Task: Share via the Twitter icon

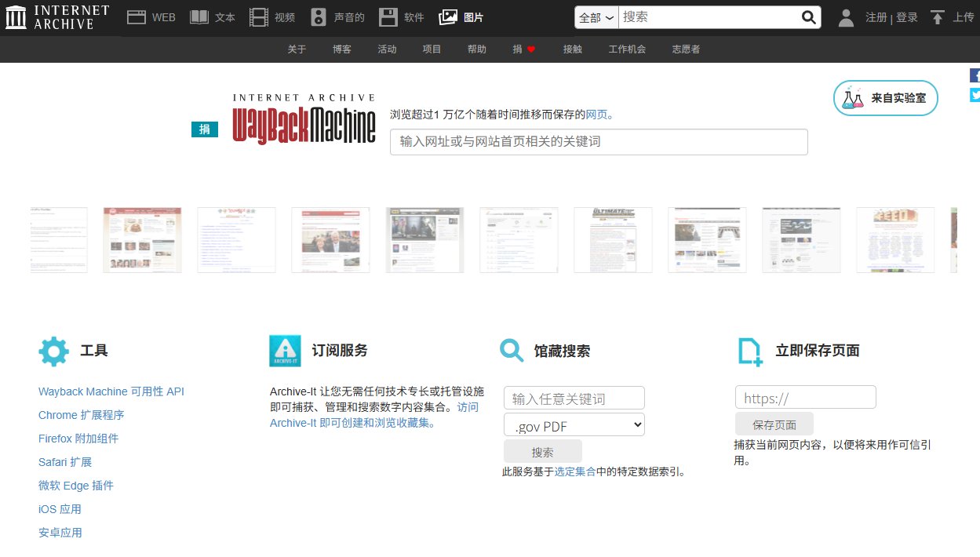Action: click(x=975, y=95)
